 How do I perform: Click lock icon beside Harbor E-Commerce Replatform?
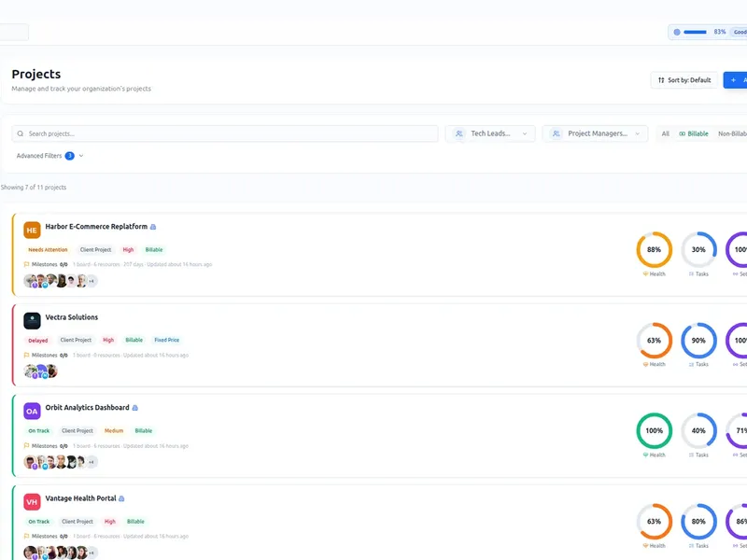[x=153, y=227]
